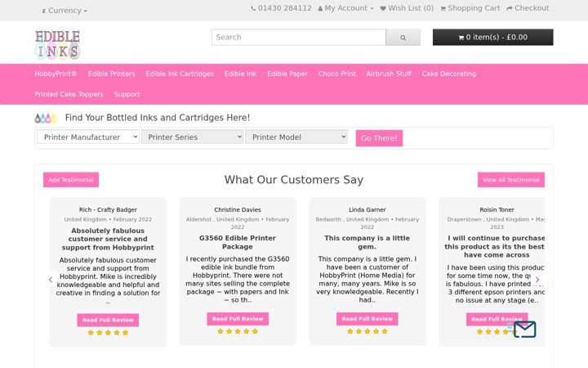Viewport: 588px width, 368px height.
Task: Click 'Find Your Bottled Inks and Cartridges Here!' heading
Action: pos(158,118)
